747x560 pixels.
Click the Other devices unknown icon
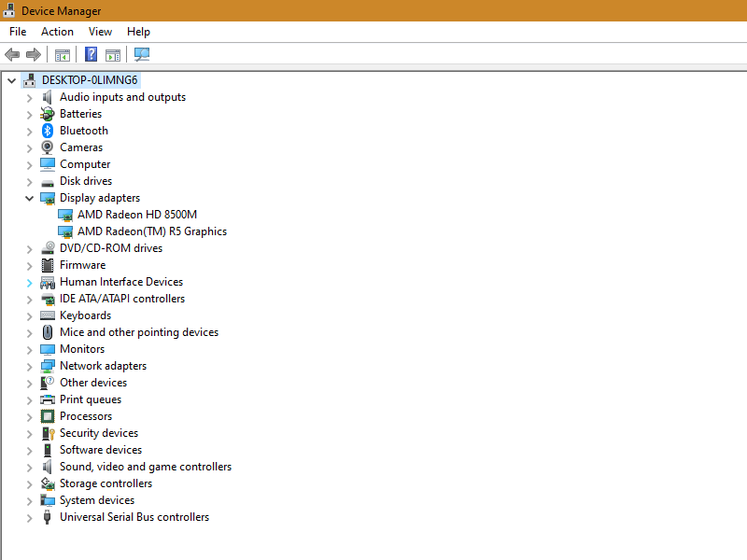click(48, 383)
